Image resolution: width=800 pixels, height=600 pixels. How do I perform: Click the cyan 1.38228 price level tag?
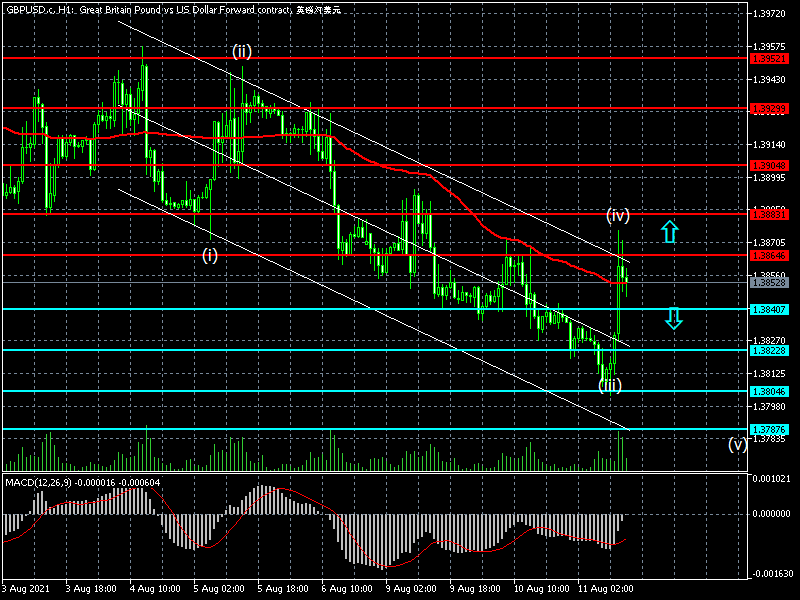click(x=769, y=350)
